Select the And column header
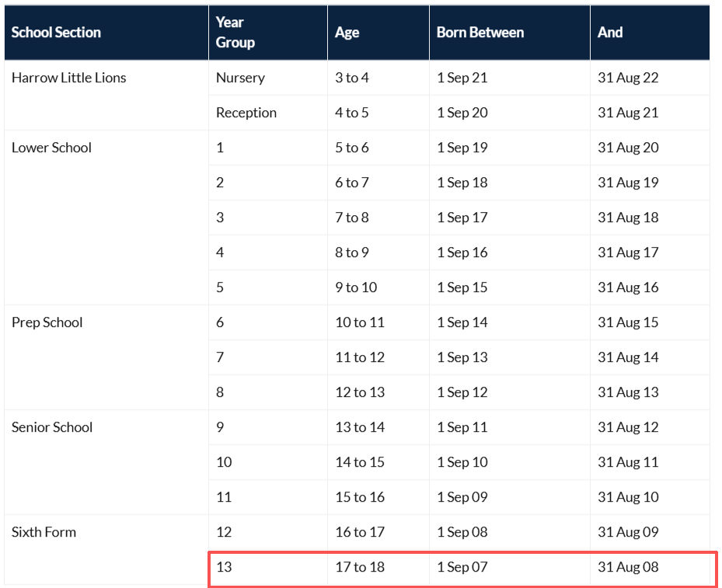722x588 pixels. coord(610,33)
